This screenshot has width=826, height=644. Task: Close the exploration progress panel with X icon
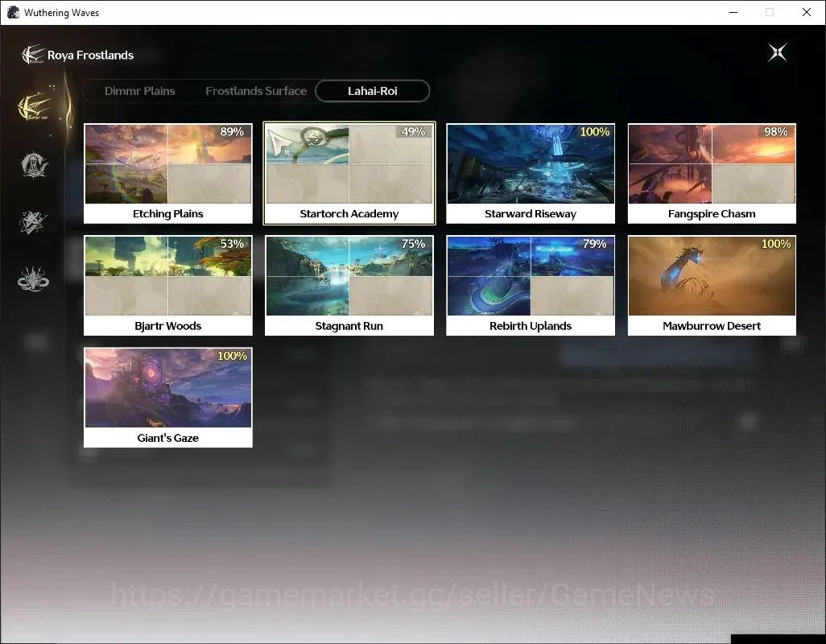click(x=777, y=52)
